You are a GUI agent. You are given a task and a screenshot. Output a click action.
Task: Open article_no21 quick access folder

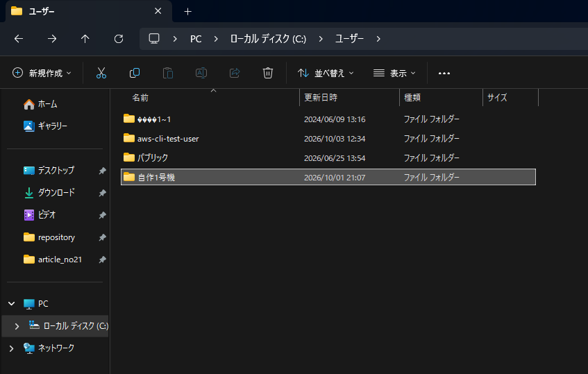(x=60, y=260)
